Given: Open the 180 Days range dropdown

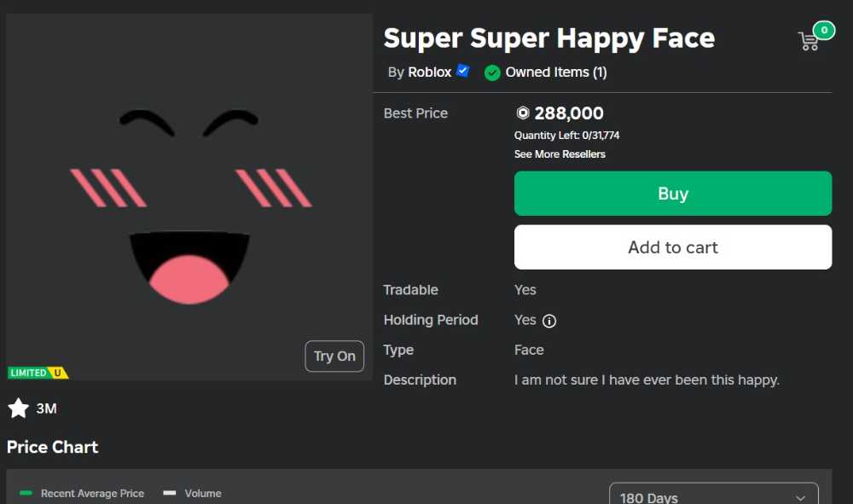Looking at the screenshot, I should [713, 496].
